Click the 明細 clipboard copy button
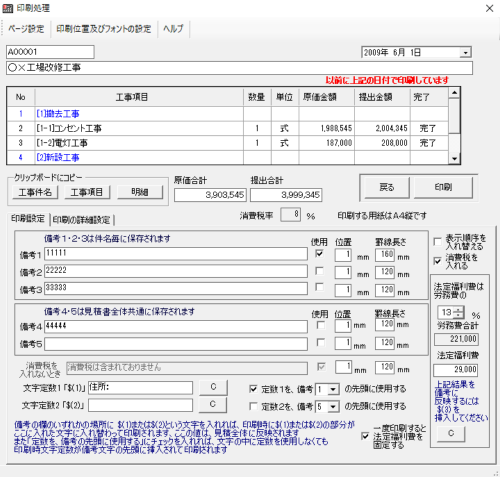The image size is (500, 477). click(140, 192)
